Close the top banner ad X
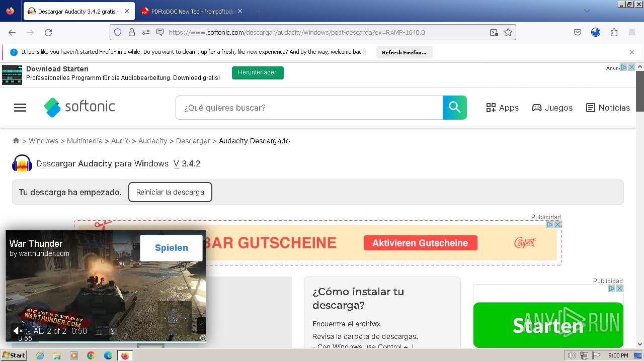The width and height of the screenshot is (644, 362). coord(632,67)
